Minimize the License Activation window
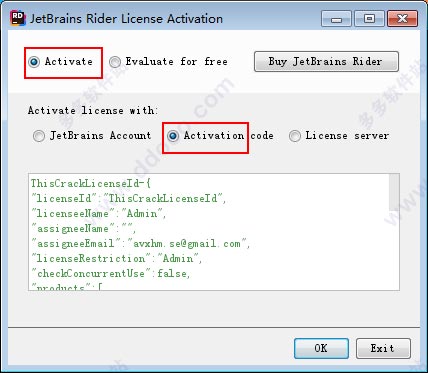 point(336,19)
